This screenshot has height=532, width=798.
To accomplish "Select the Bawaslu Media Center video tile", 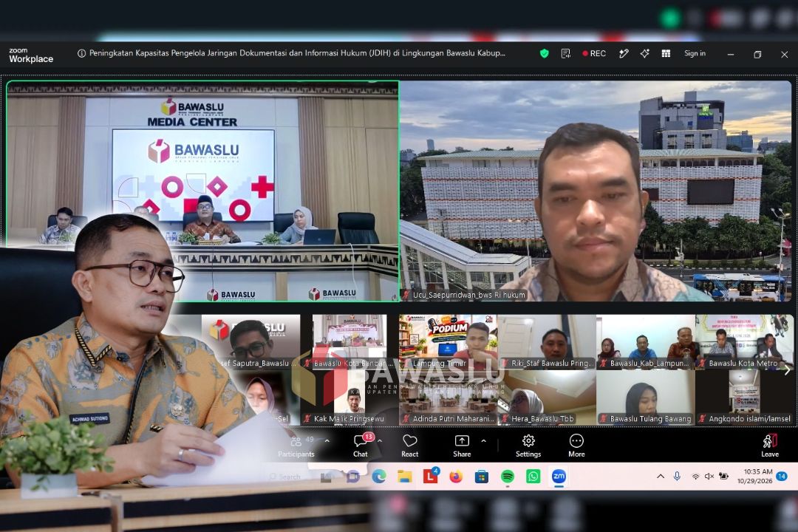I will coord(202,191).
